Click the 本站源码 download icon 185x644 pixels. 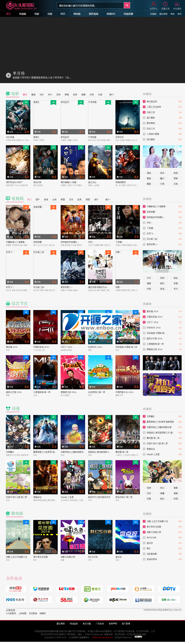tap(177, 4)
